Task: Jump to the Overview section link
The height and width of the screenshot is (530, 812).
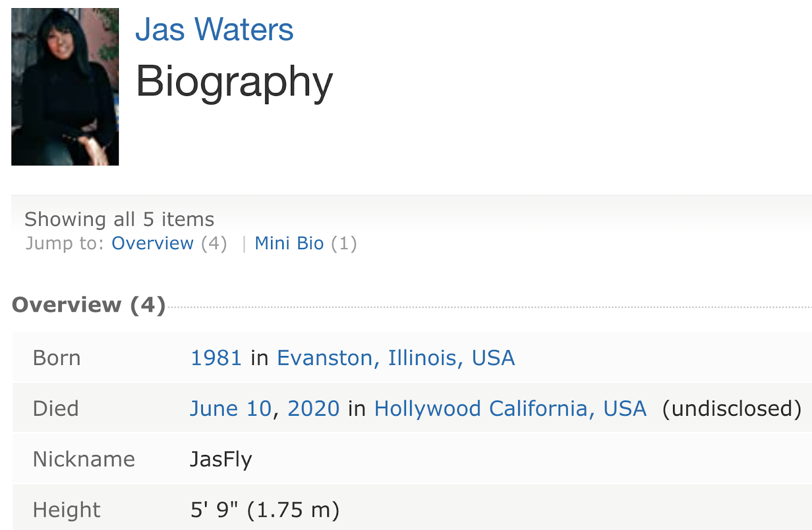Action: tap(152, 243)
